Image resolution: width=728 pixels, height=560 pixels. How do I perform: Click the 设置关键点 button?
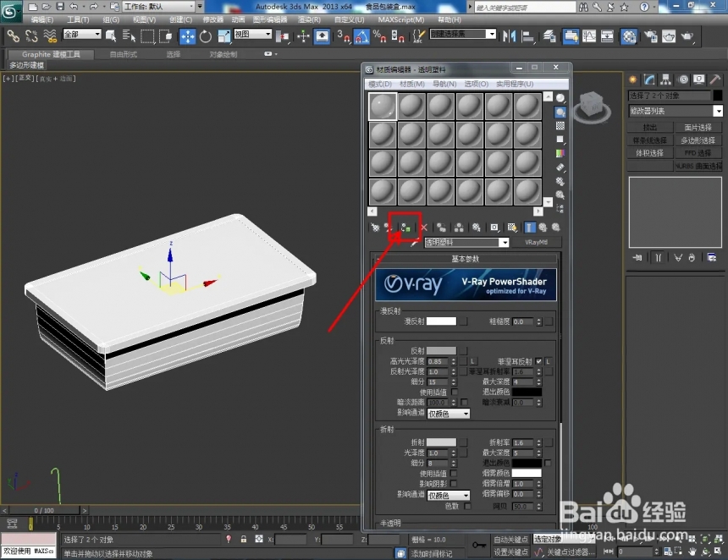(510, 552)
